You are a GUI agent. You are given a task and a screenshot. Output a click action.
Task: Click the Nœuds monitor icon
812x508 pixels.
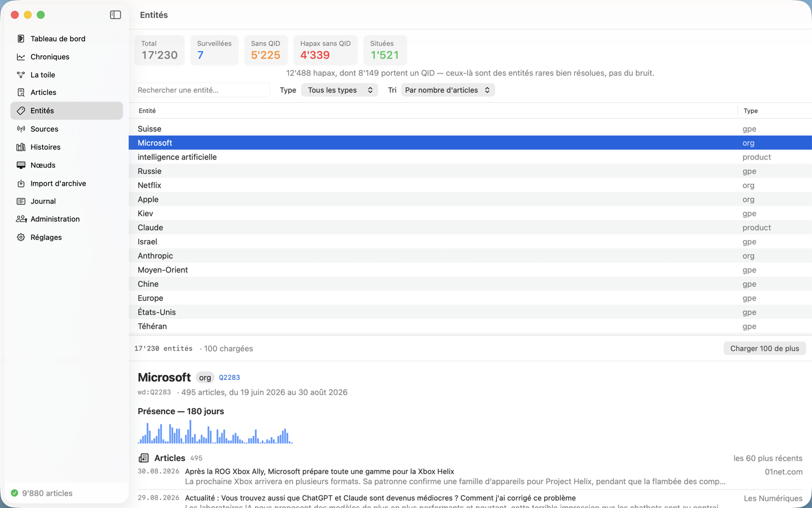tap(21, 165)
